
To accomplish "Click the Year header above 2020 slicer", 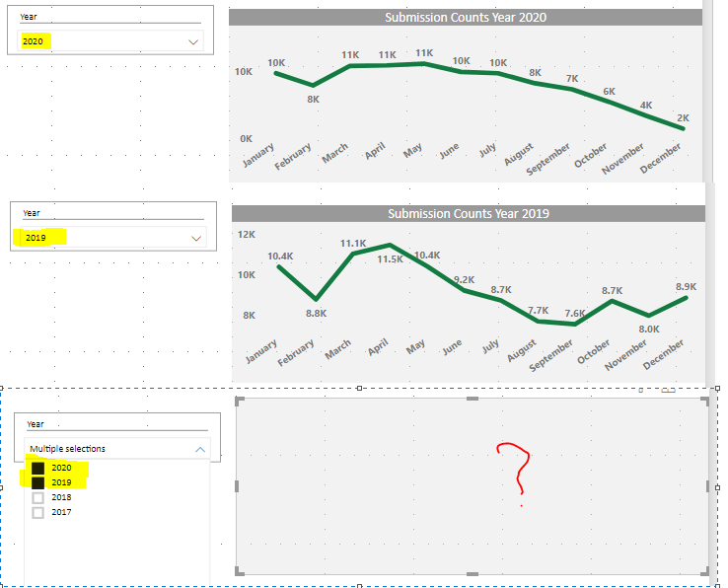I will pyautogui.click(x=29, y=17).
